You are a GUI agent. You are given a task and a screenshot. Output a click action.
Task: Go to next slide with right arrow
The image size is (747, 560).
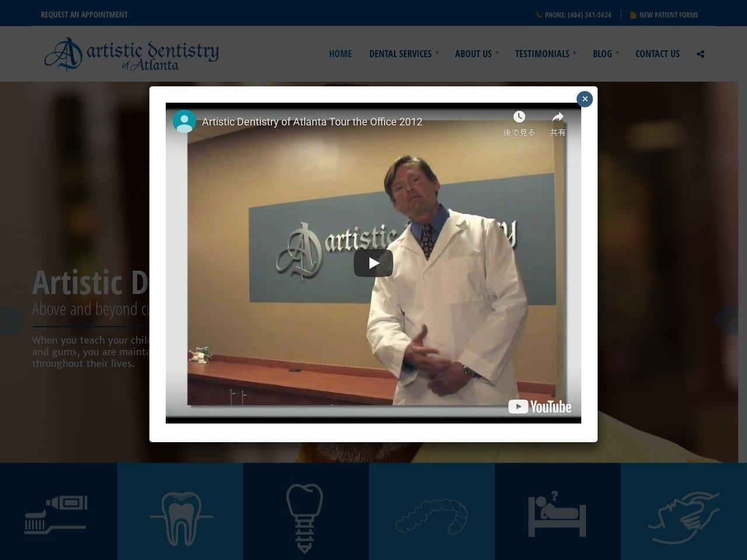(727, 320)
